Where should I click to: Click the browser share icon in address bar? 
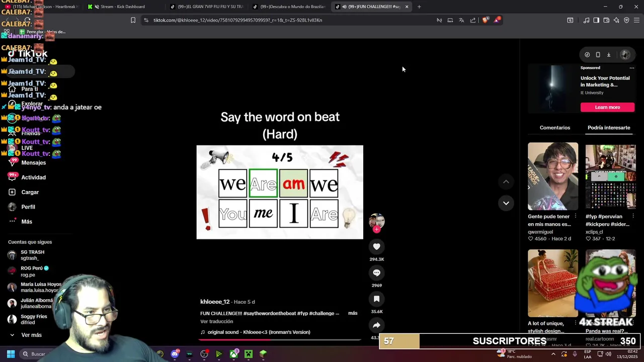point(473,20)
